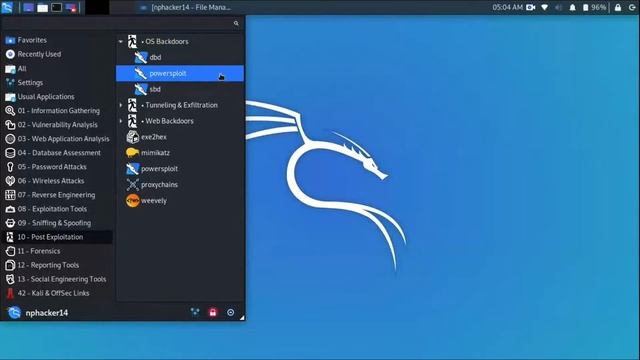Click the sbd entry icon
The width and height of the screenshot is (640, 360).
[x=141, y=89]
